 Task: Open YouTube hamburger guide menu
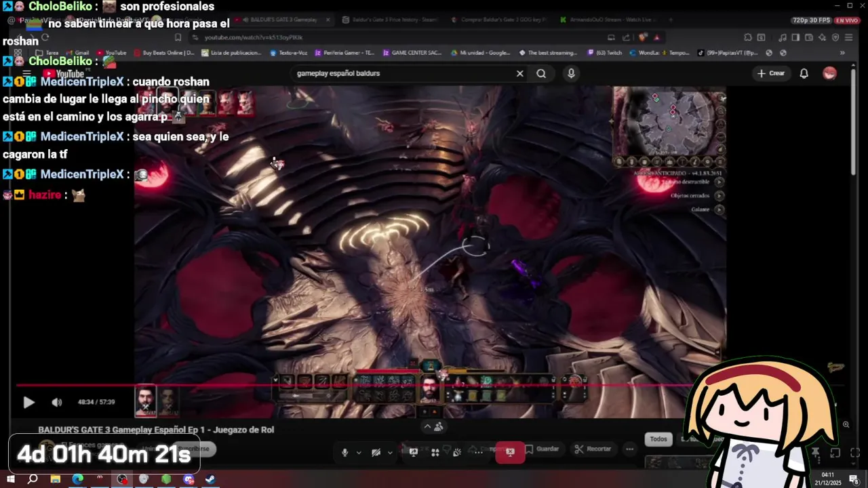(x=26, y=73)
